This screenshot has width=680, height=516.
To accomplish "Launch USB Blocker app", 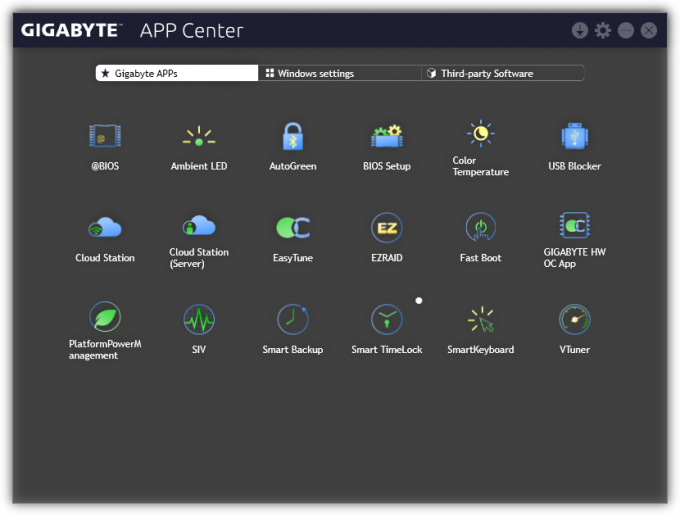I will click(575, 136).
